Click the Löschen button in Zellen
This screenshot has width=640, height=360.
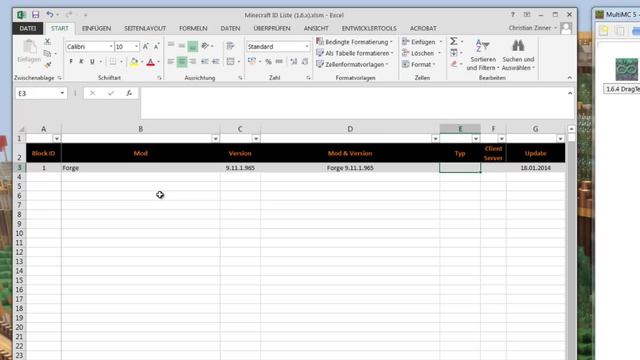pyautogui.click(x=422, y=53)
